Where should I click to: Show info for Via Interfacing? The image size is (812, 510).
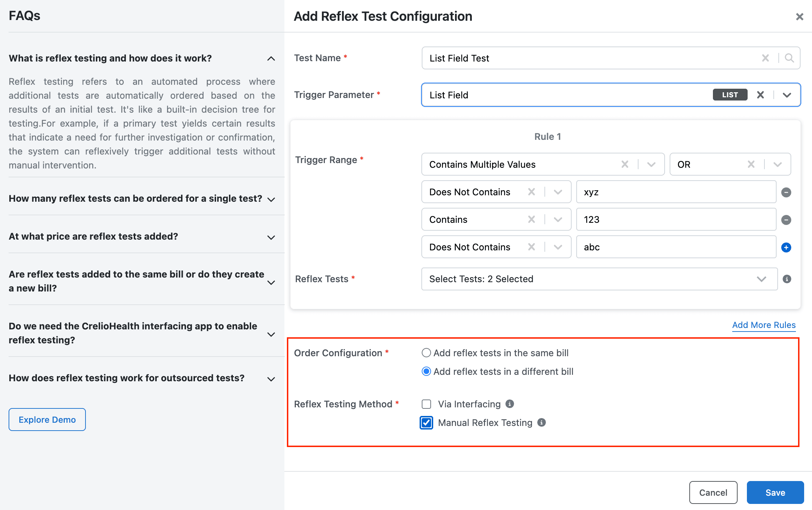510,404
